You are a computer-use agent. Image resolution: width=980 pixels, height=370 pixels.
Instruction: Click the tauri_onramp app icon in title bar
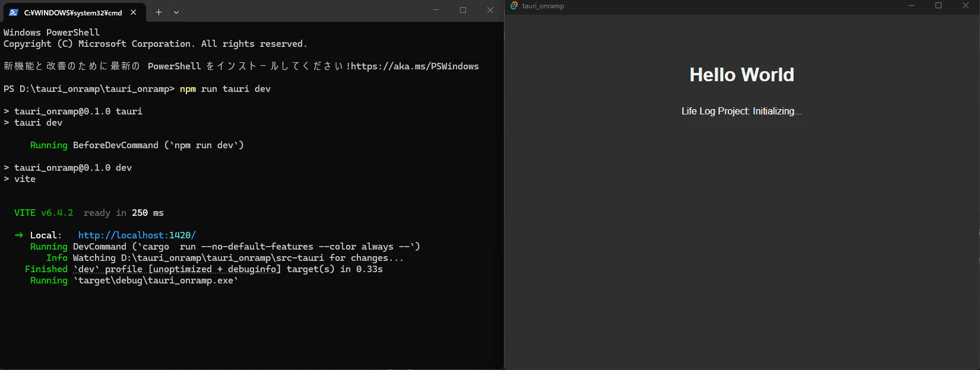(x=514, y=5)
